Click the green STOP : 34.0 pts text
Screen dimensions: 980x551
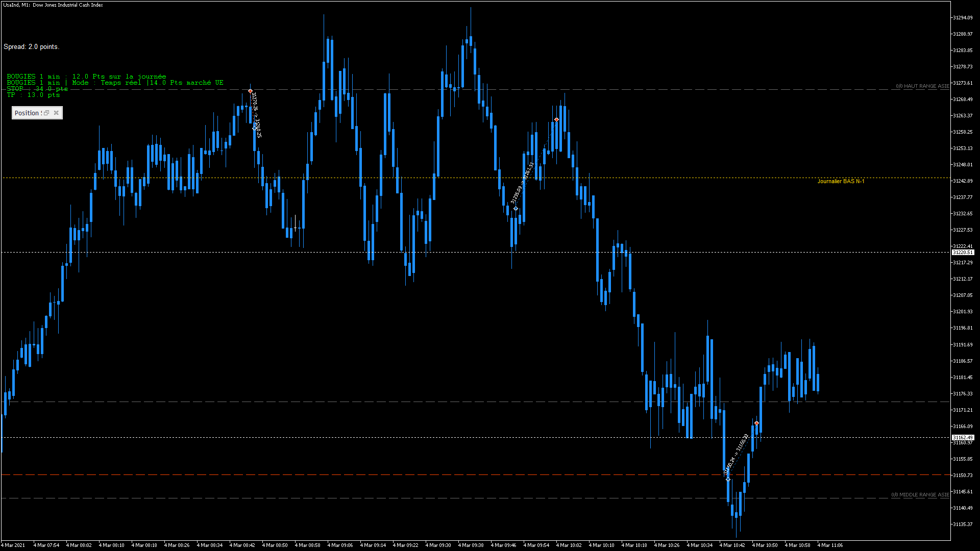click(x=37, y=89)
